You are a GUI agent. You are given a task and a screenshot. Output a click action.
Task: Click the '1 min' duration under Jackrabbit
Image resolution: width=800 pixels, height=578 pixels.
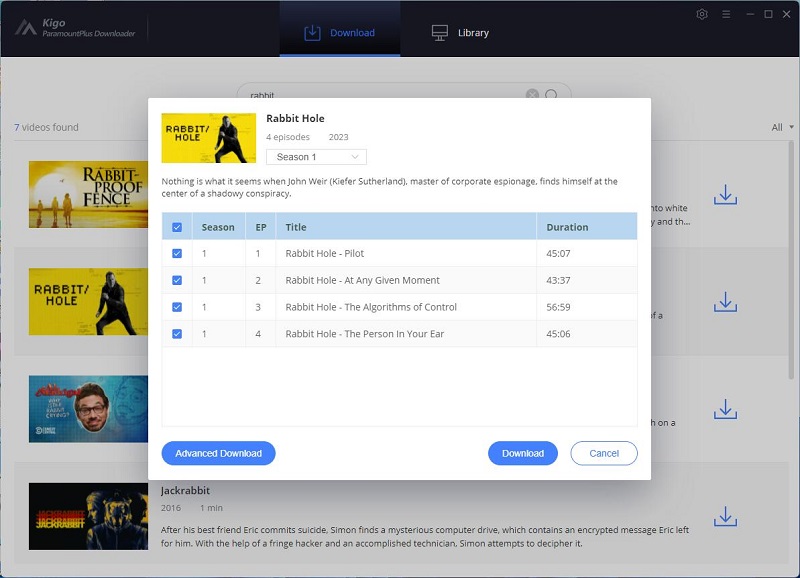[211, 508]
